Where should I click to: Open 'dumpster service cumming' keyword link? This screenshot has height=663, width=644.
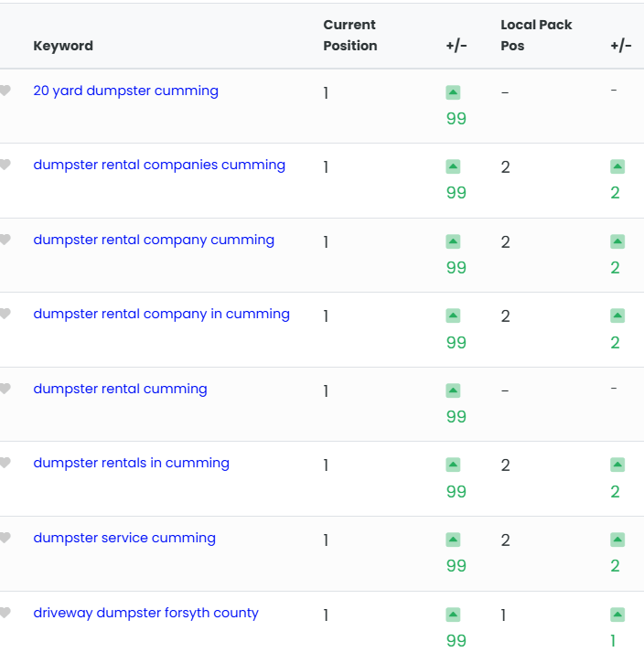coord(124,538)
